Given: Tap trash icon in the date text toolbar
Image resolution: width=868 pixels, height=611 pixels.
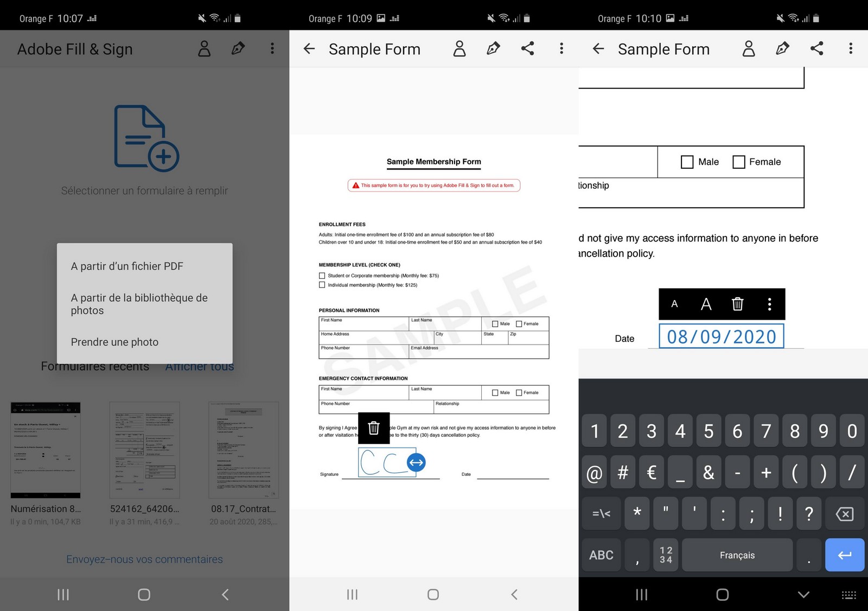Looking at the screenshot, I should (737, 304).
